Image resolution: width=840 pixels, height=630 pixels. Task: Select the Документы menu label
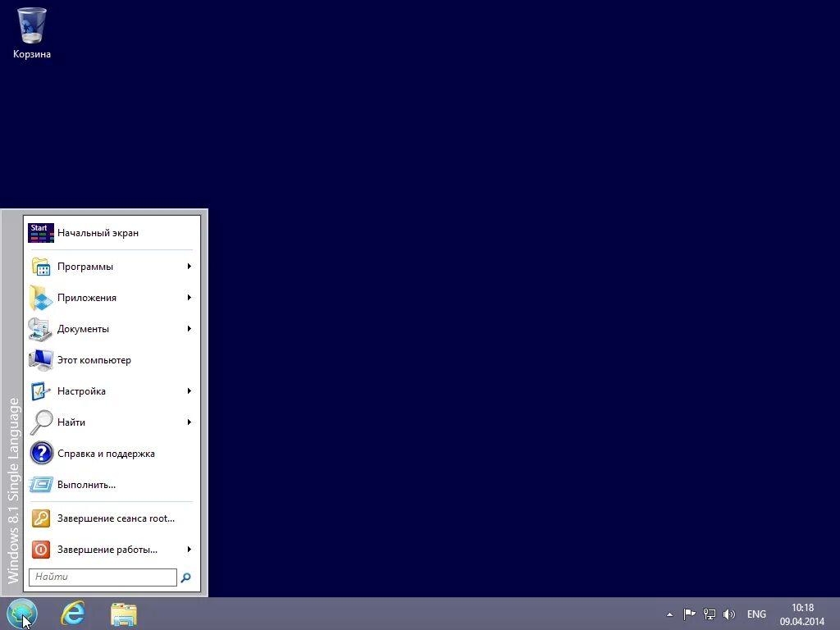[x=83, y=329]
